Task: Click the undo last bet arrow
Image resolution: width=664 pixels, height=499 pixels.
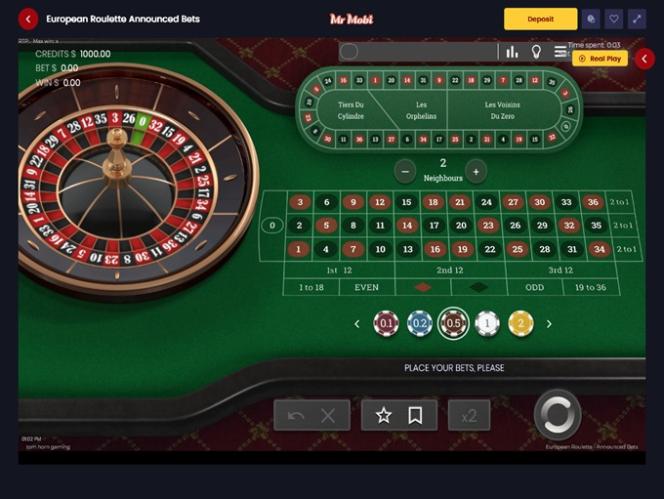Action: (x=296, y=416)
